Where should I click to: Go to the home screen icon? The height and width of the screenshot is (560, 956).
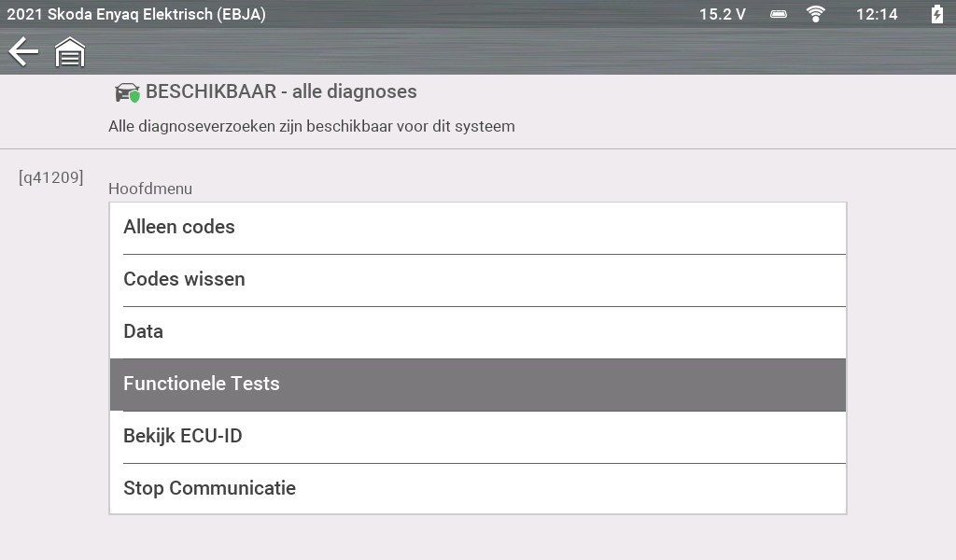(x=70, y=52)
